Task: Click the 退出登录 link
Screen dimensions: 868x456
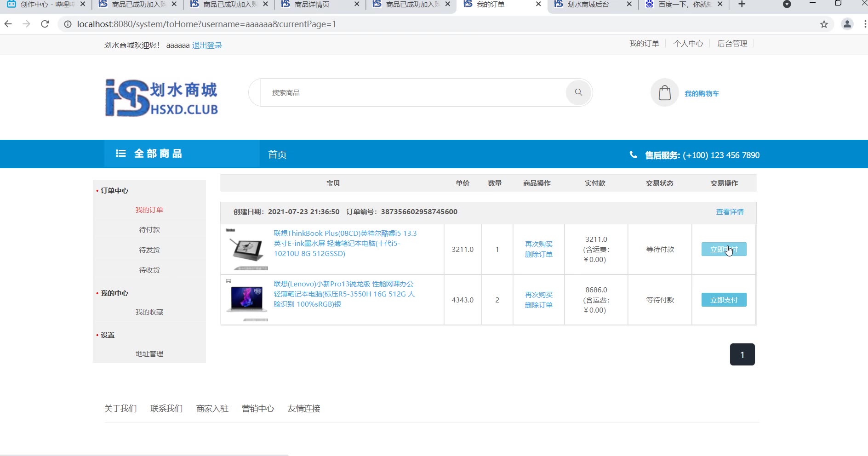Action: tap(207, 46)
